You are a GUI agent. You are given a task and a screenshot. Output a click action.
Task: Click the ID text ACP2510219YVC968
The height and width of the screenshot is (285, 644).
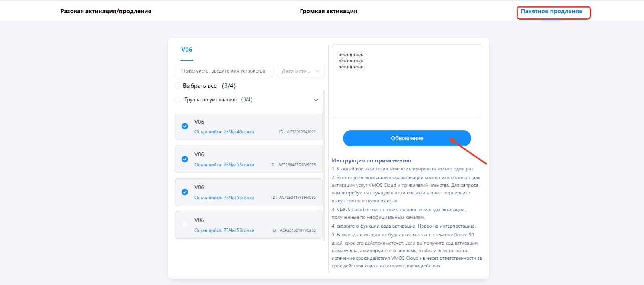[297, 230]
